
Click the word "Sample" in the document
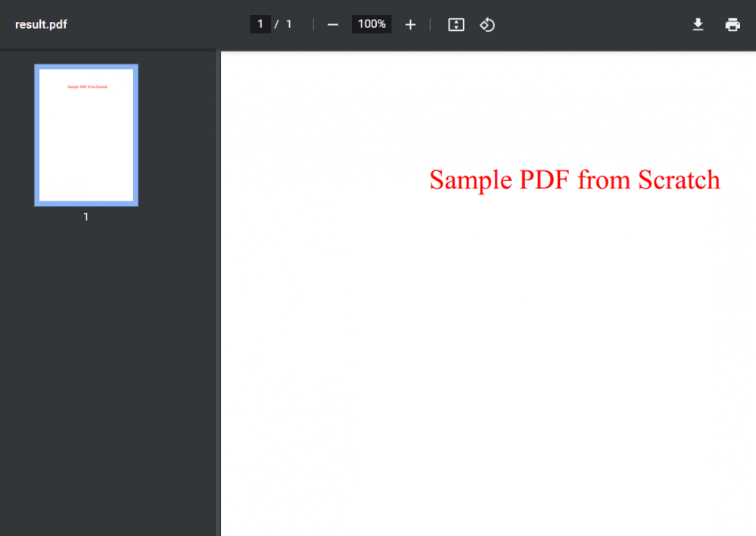[x=470, y=180]
